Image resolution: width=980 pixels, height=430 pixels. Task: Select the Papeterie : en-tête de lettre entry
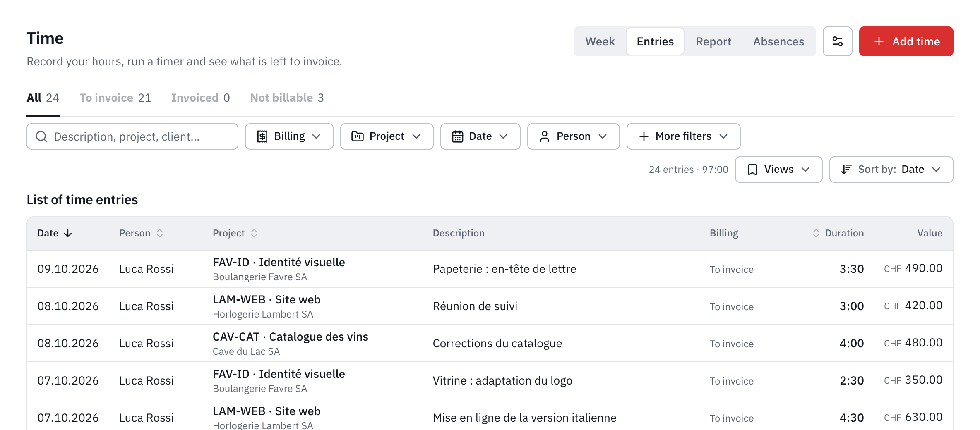490,269
